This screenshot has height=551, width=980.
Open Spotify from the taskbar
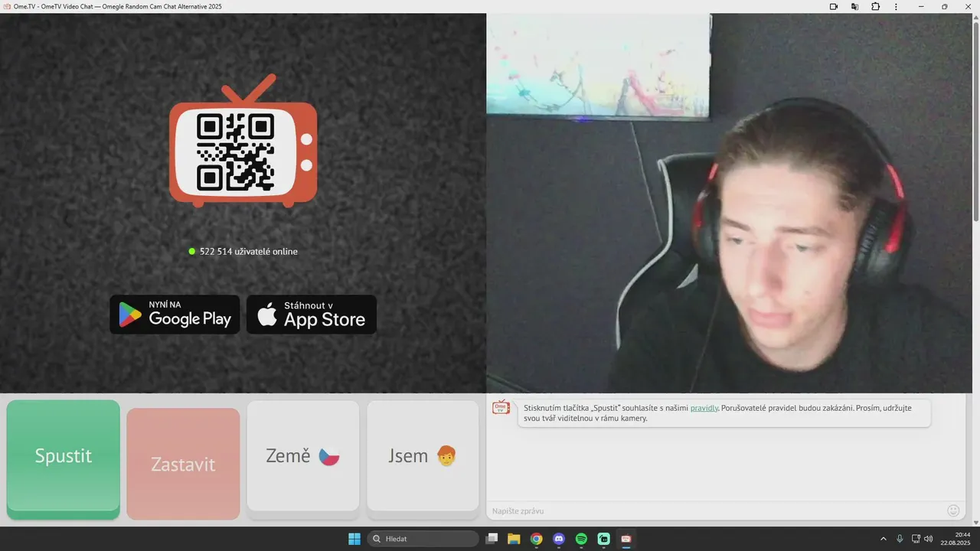(x=581, y=539)
